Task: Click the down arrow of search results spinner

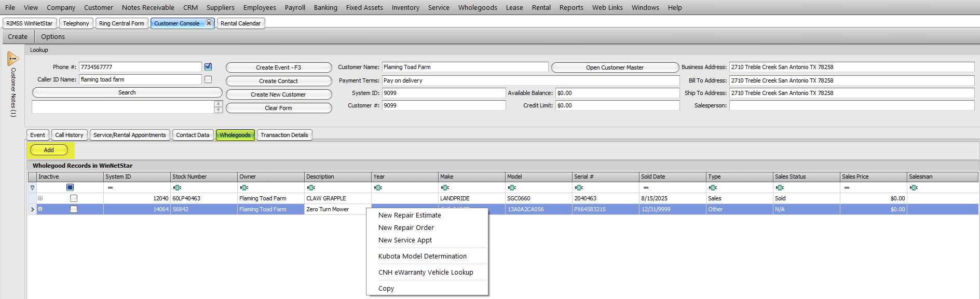Action: pyautogui.click(x=219, y=110)
